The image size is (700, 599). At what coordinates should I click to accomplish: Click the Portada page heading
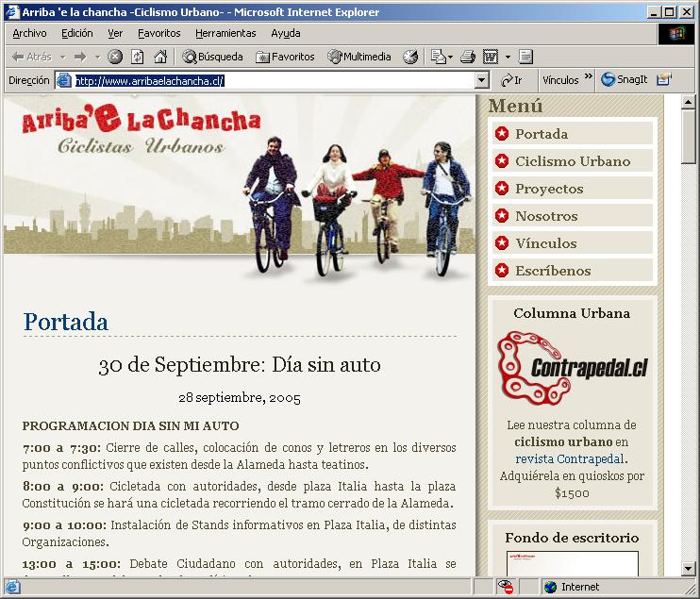click(66, 322)
